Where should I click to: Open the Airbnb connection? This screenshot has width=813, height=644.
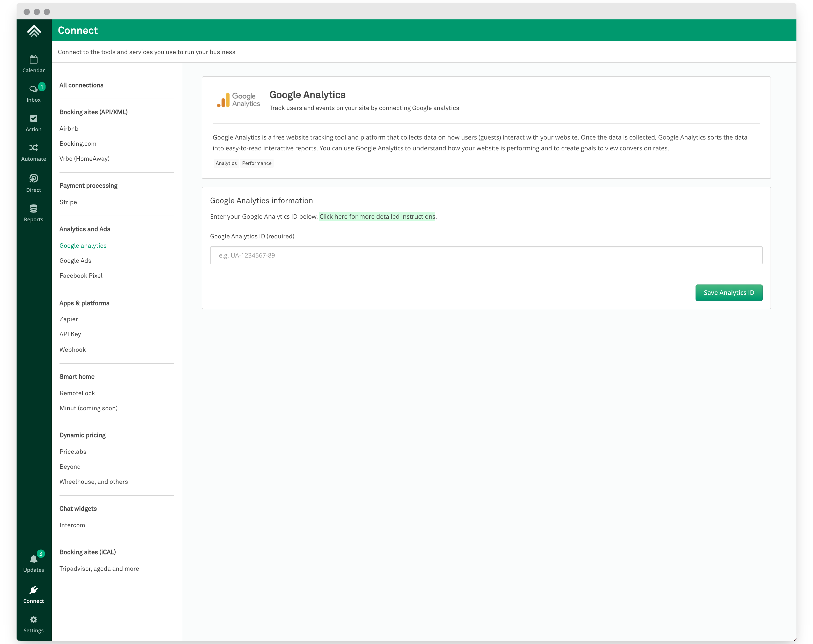69,129
